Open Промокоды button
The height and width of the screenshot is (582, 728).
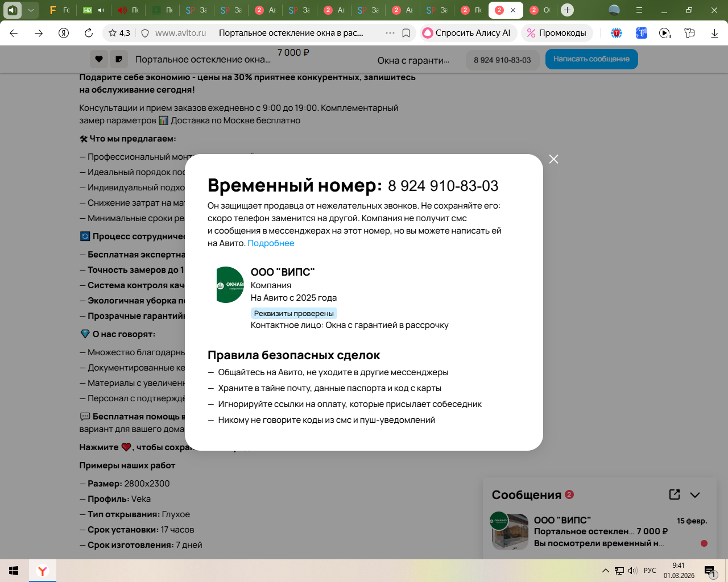[x=557, y=33]
